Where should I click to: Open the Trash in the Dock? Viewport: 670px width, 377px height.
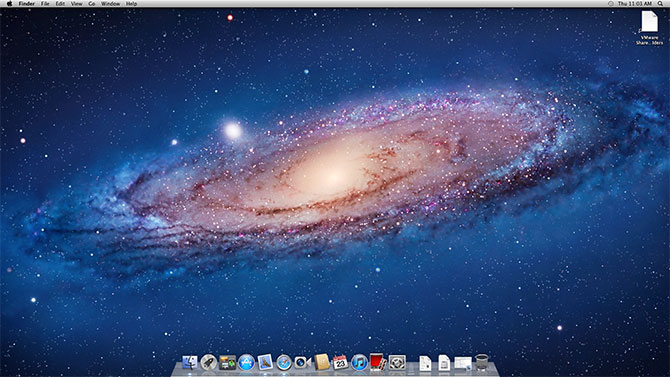click(482, 362)
